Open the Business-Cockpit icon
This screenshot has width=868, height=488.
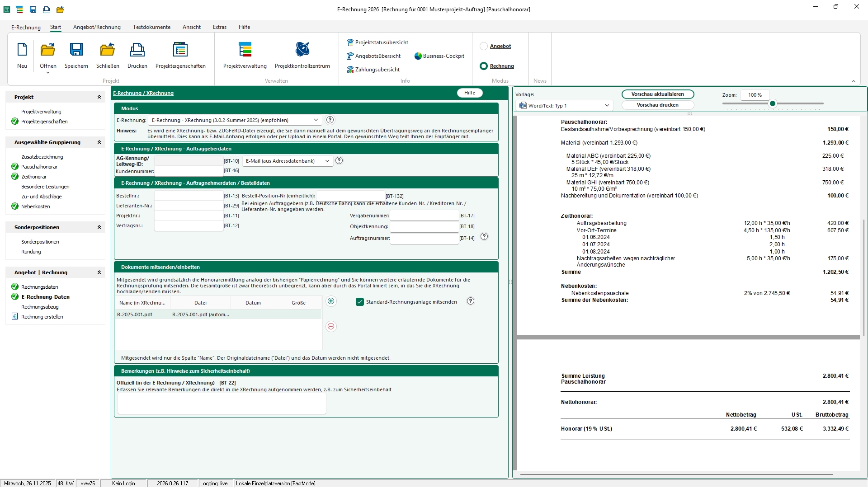pos(418,56)
